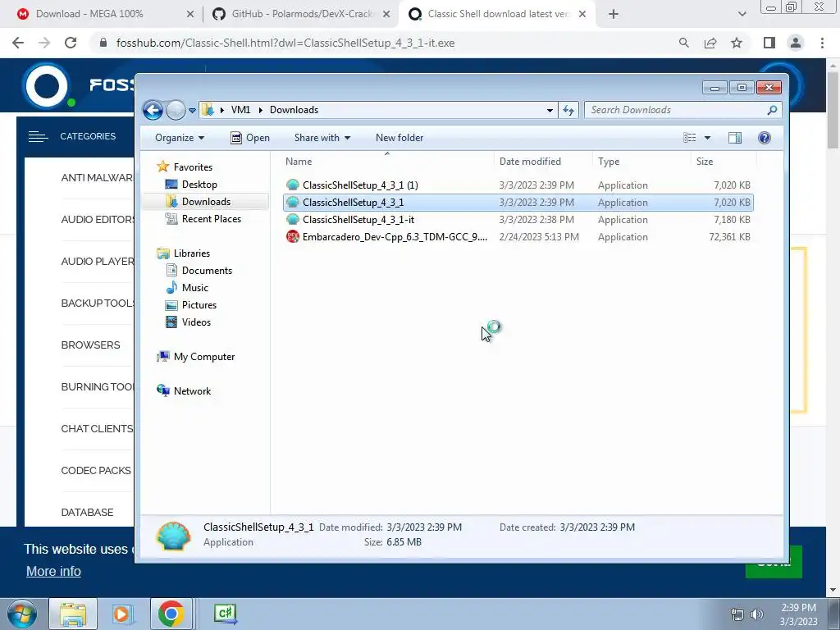Click the Explorer Forward navigation arrow

click(176, 111)
